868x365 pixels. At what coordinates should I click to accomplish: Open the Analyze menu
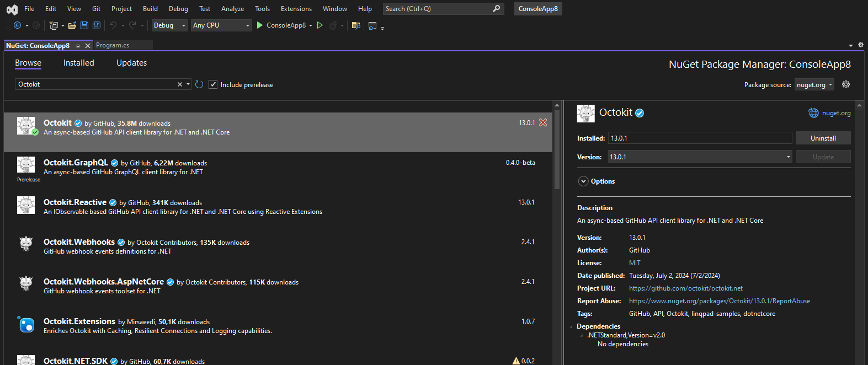point(232,9)
